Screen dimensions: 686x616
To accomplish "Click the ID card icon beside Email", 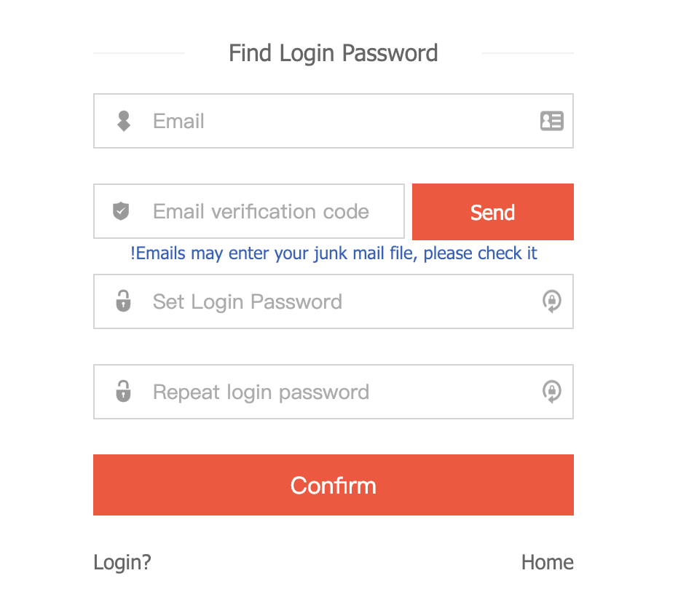I will tap(551, 121).
